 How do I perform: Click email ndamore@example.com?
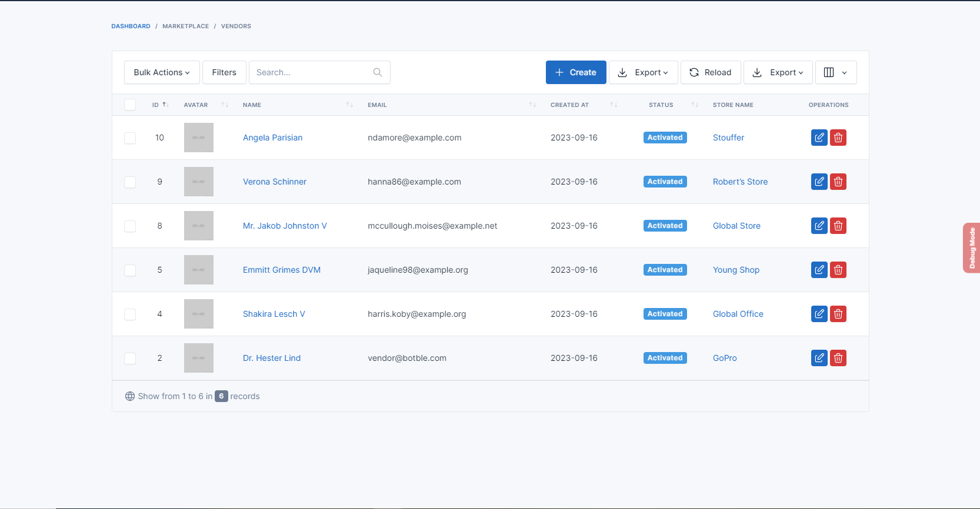415,138
